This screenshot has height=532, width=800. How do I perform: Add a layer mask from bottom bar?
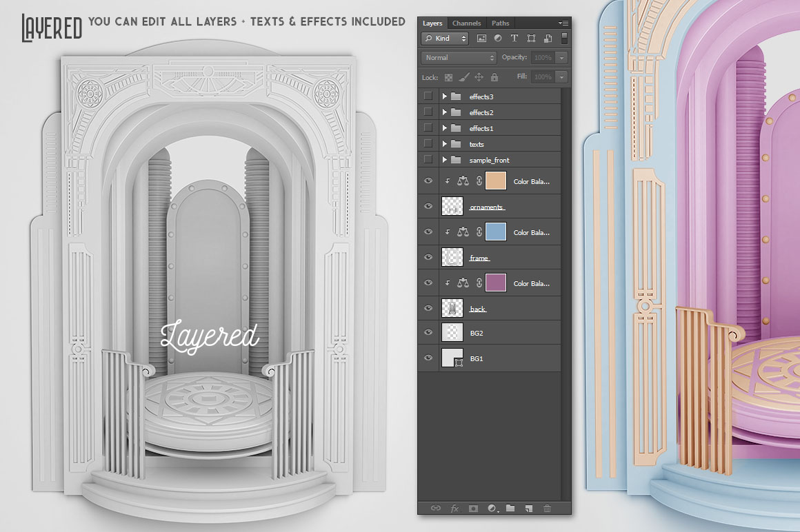click(473, 509)
